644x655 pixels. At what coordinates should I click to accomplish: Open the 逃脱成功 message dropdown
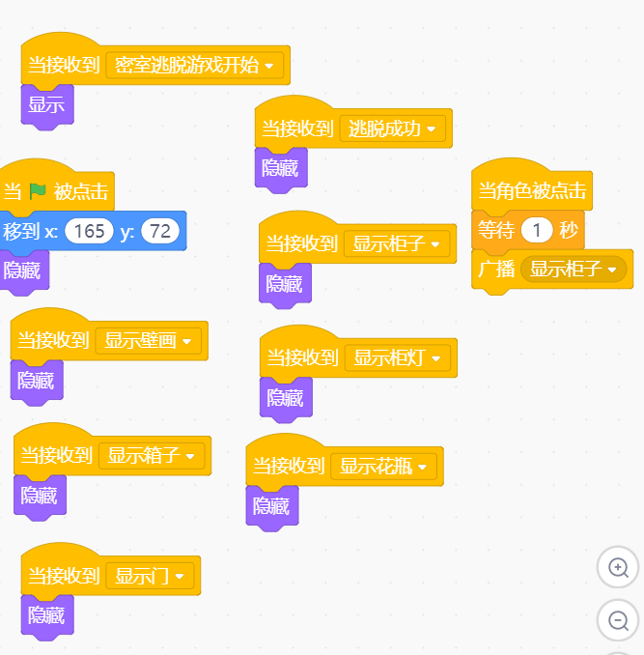tap(392, 128)
